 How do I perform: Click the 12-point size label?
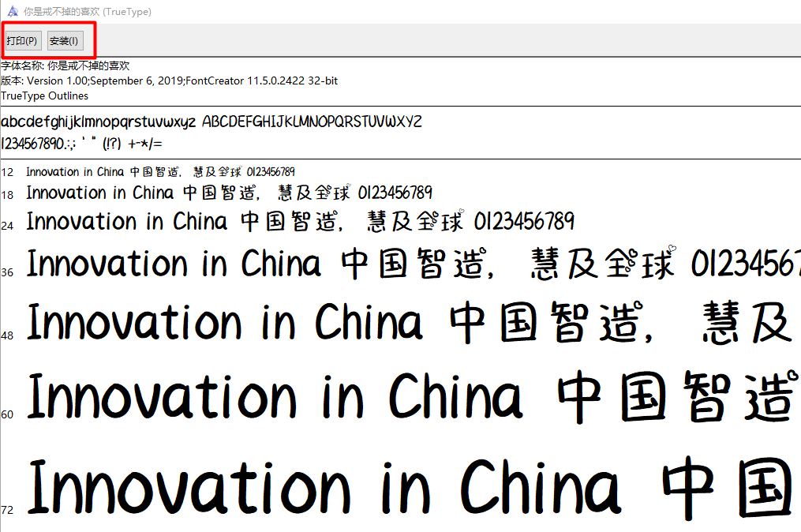coord(7,172)
